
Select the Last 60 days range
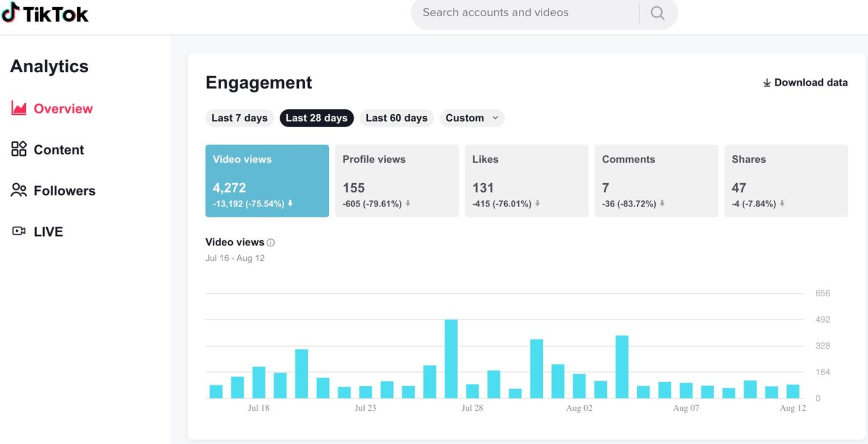396,118
